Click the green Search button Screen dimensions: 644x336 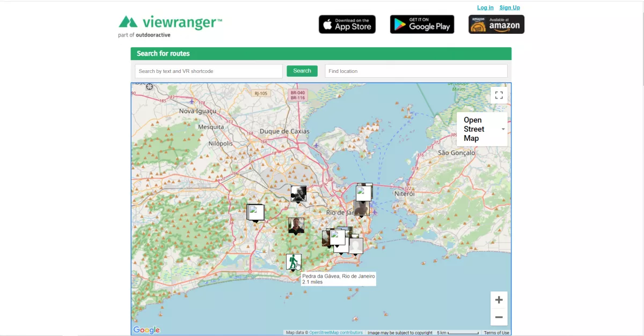pyautogui.click(x=302, y=71)
